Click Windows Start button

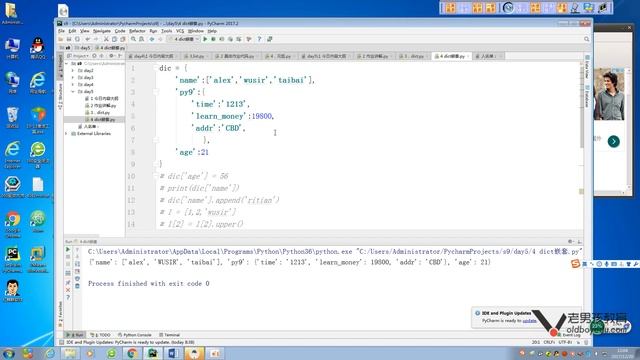9,353
